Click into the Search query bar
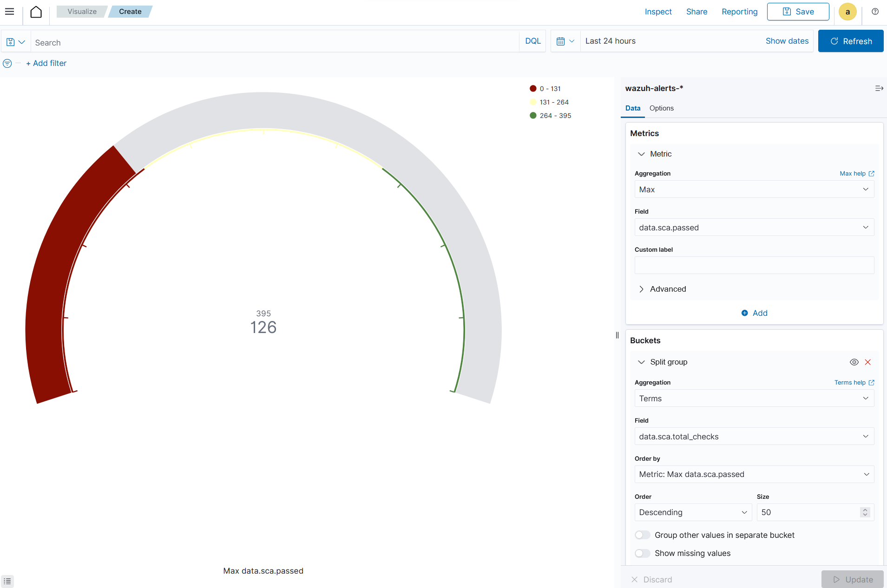 coord(275,42)
